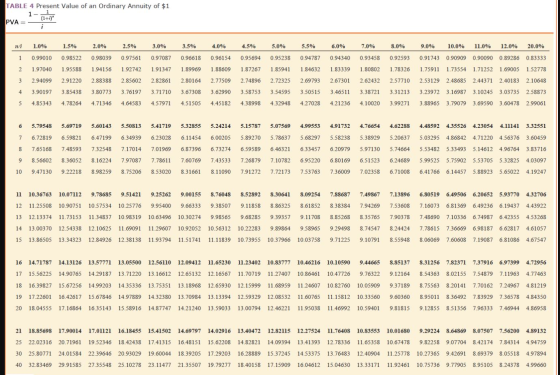The height and width of the screenshot is (375, 560).
Task: Click the cell reading 2.94099
Action: (x=42, y=81)
